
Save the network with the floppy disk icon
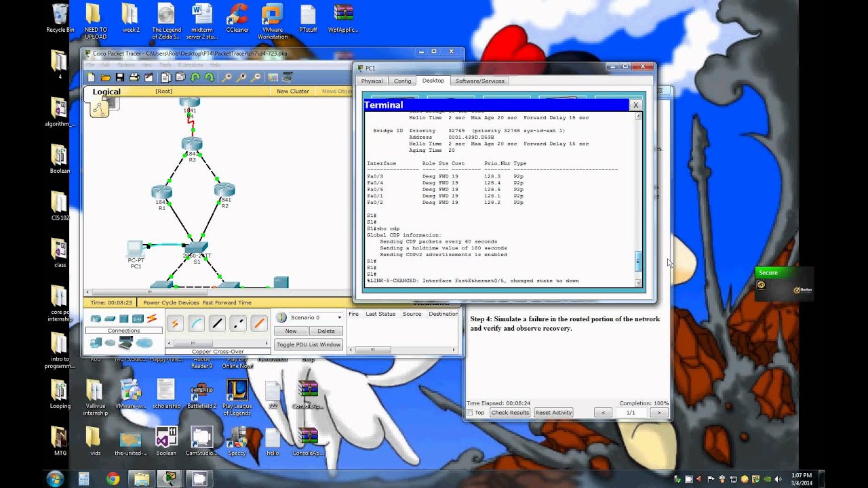click(120, 77)
